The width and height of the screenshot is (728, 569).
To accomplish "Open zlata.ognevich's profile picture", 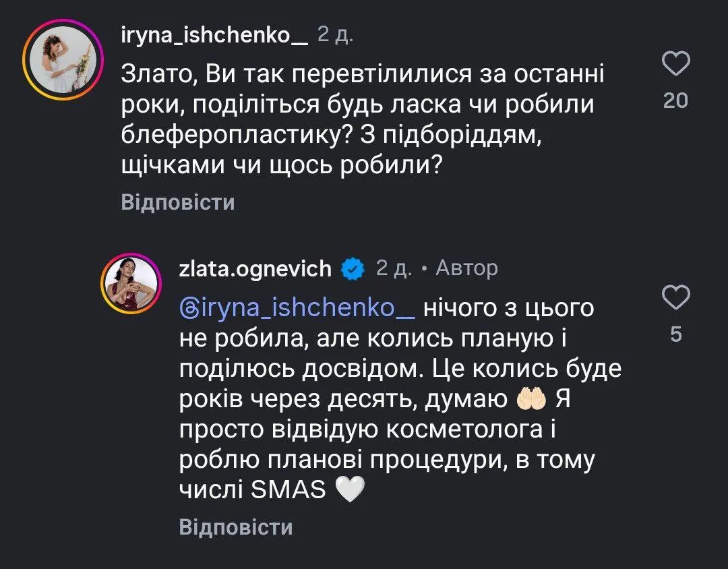I will pyautogui.click(x=130, y=282).
